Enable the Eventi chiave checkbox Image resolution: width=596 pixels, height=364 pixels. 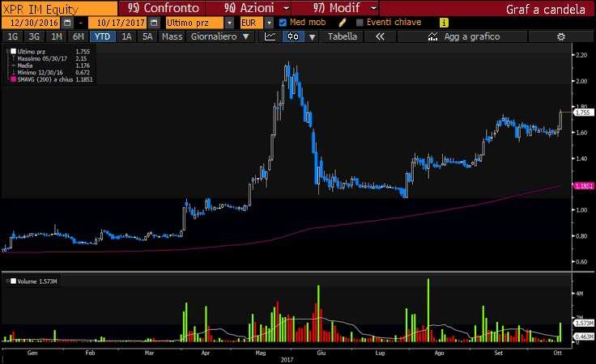point(360,23)
